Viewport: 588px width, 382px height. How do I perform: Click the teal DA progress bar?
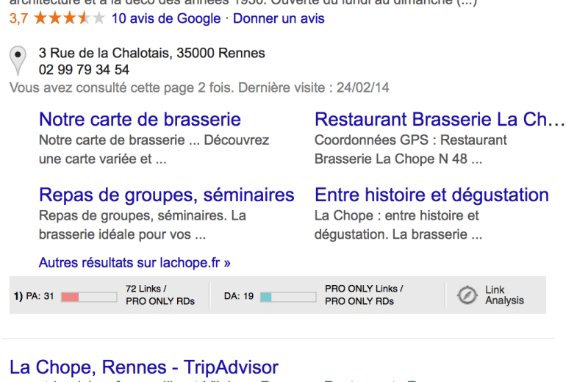(x=288, y=297)
